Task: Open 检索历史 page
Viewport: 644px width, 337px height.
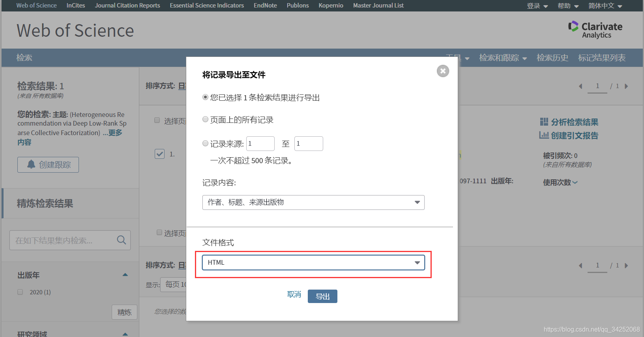Action: 552,58
